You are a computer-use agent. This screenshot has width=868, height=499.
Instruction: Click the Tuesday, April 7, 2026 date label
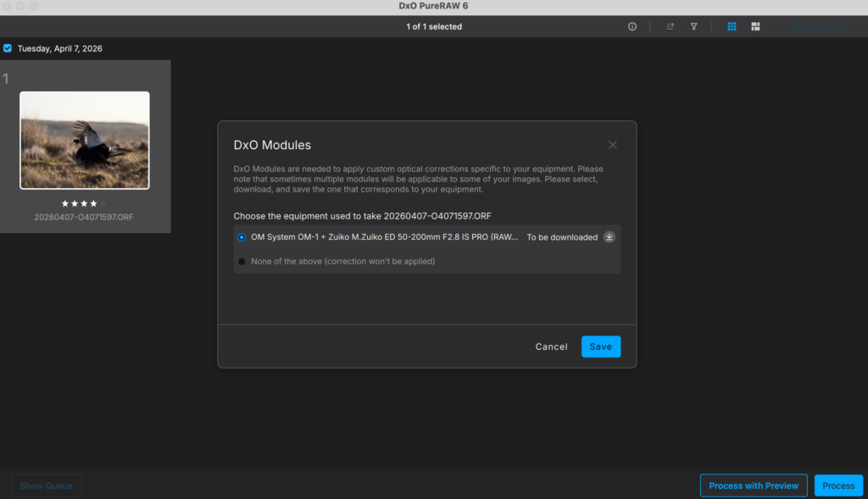click(60, 48)
